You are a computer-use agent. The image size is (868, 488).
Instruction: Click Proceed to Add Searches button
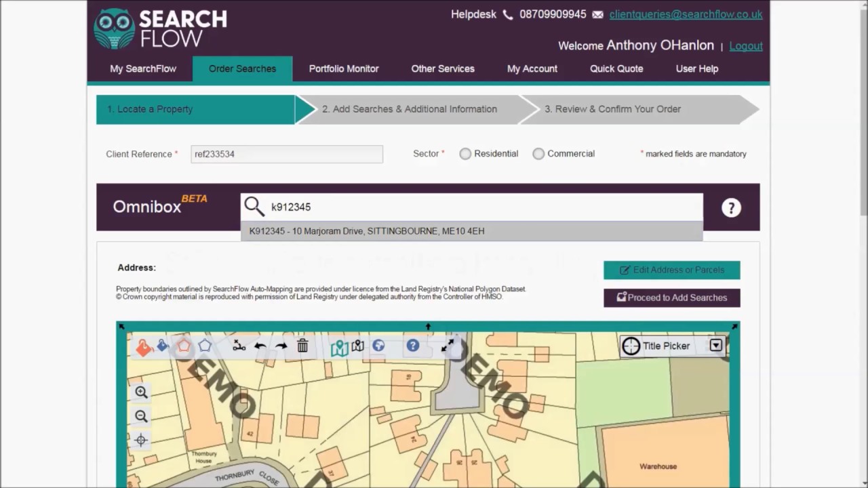click(672, 298)
